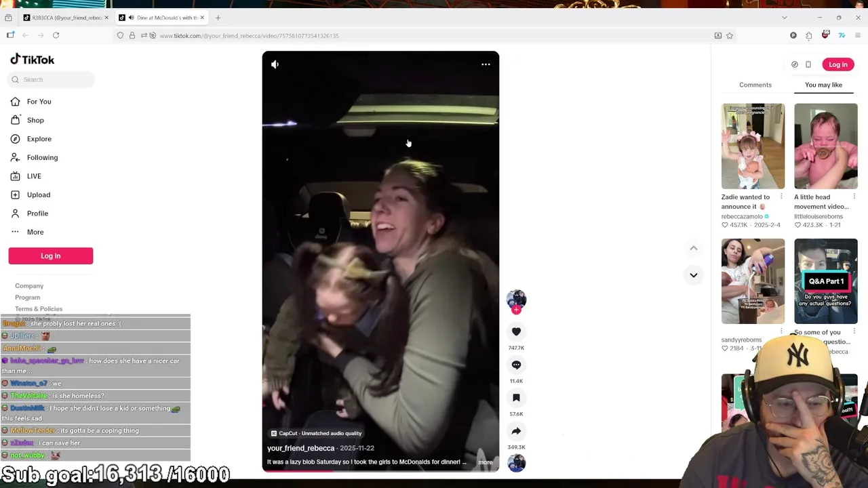Open the Zadie wanted to announce thumbnail

pyautogui.click(x=753, y=146)
